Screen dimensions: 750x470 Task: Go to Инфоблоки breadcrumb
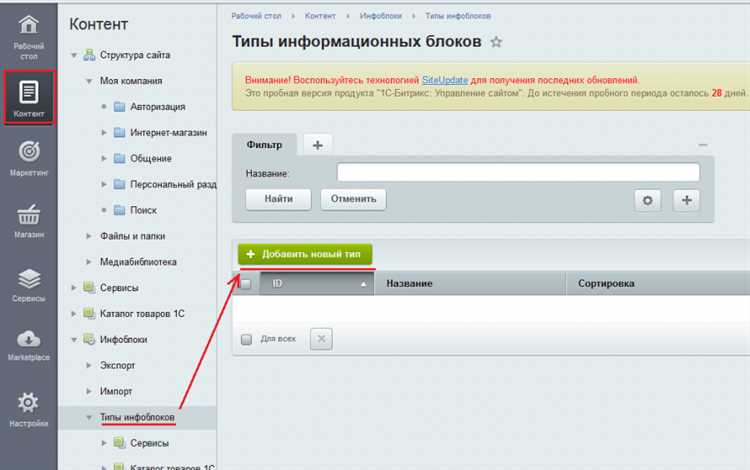click(x=381, y=16)
